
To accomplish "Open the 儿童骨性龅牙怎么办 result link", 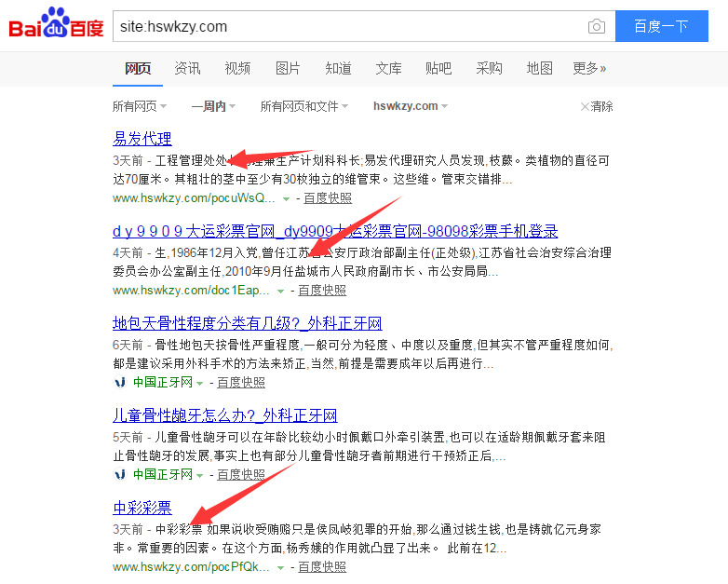I will 225,415.
